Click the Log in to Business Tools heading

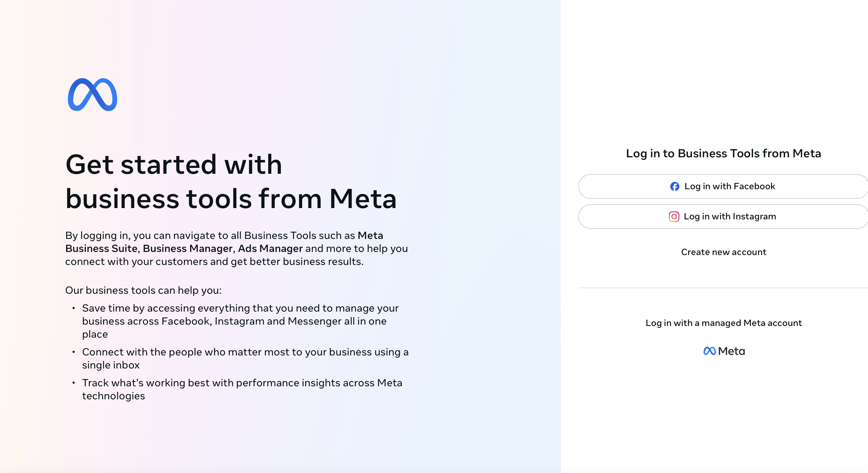point(723,153)
